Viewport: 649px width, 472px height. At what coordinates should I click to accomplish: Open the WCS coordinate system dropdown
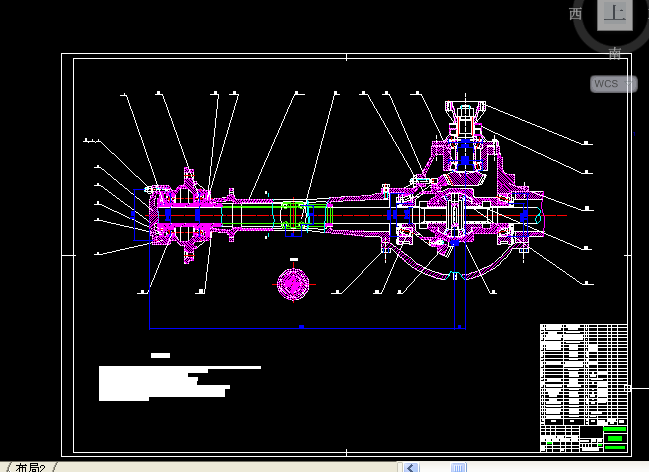(613, 84)
